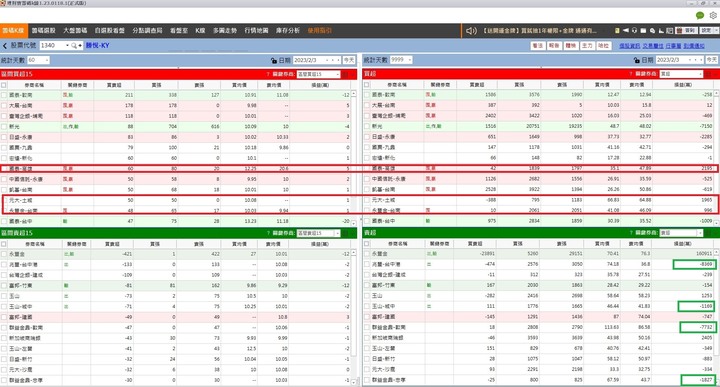
Task: Tick the select-all checkbox in right 買超 header row
Action: pyautogui.click(x=366, y=84)
